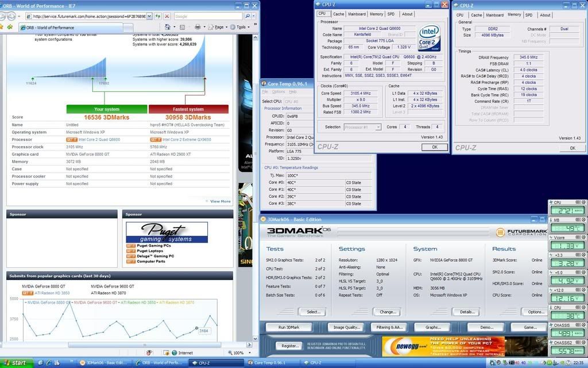
Task: Close the MB temperature monitor gauge
Action: tap(583, 220)
